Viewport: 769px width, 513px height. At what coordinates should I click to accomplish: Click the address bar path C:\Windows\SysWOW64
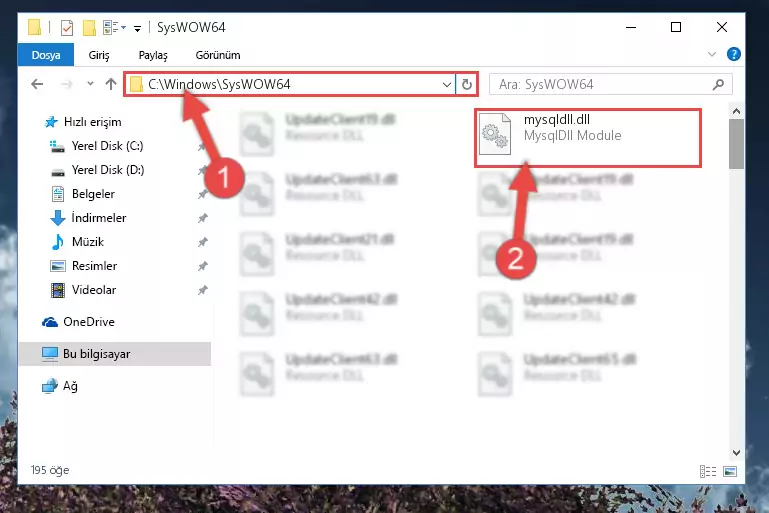219,84
